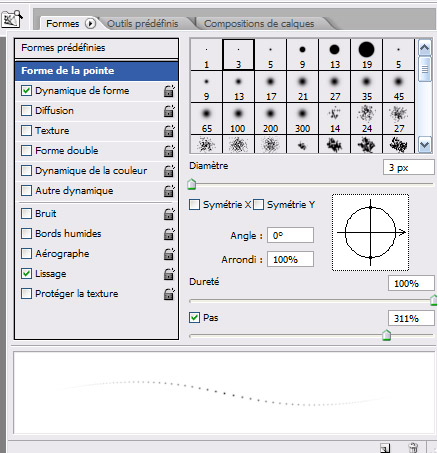Click the lock icon beside Texture

point(169,131)
